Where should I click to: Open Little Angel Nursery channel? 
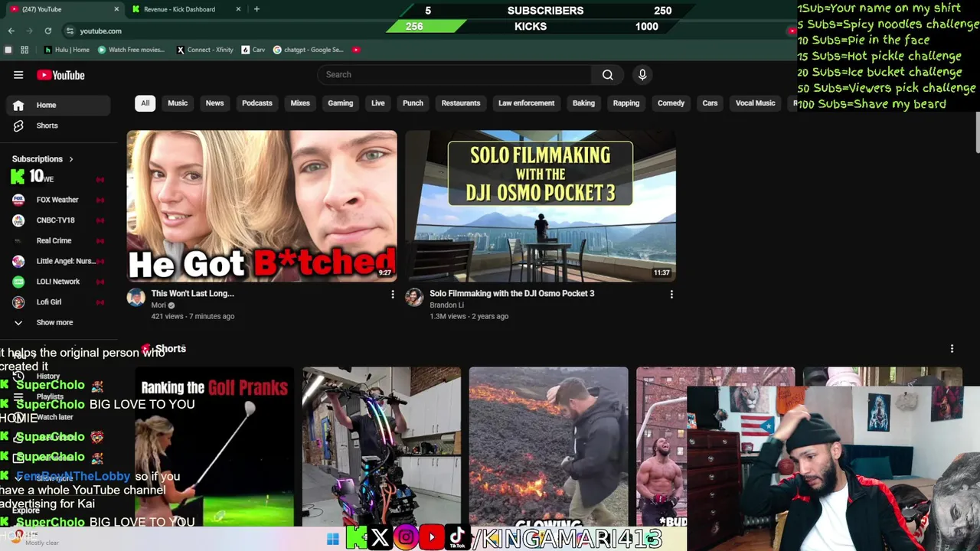pos(57,261)
